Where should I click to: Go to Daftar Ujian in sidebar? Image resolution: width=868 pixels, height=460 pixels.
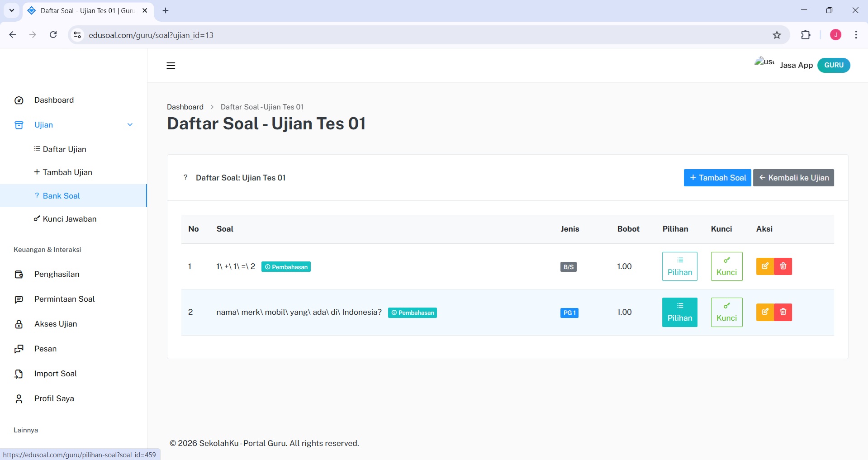64,149
